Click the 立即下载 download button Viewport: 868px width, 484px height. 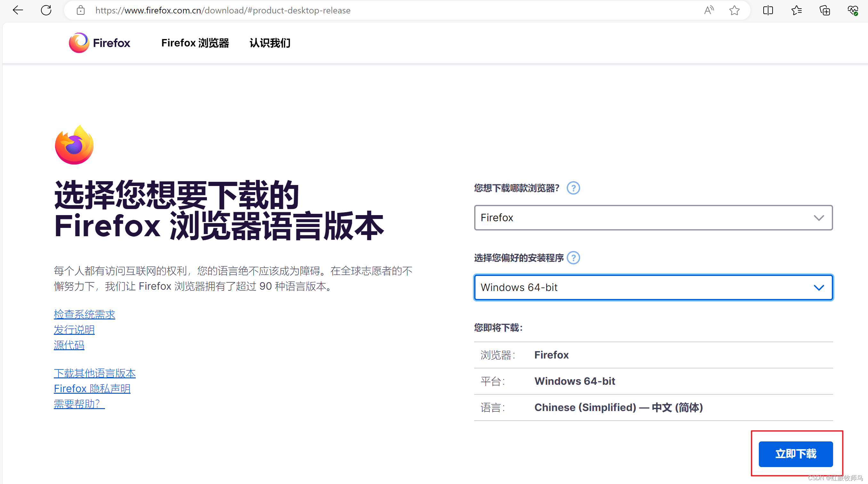pos(796,454)
